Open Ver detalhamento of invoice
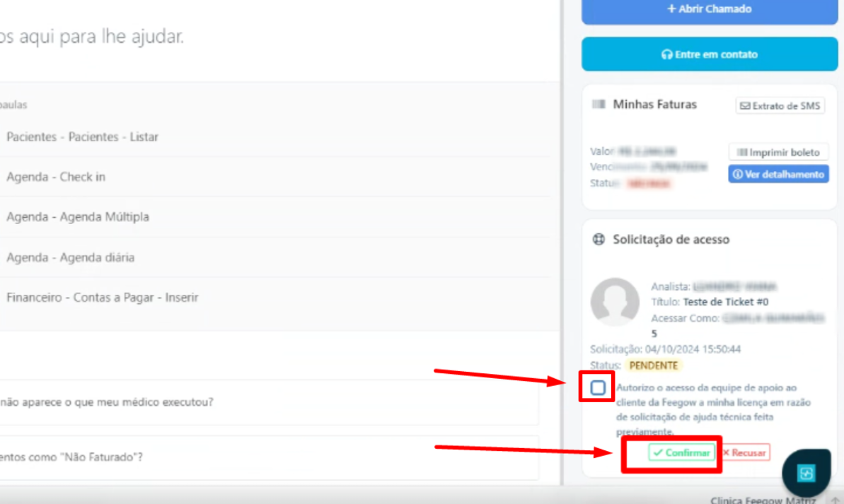844x504 pixels. 778,175
